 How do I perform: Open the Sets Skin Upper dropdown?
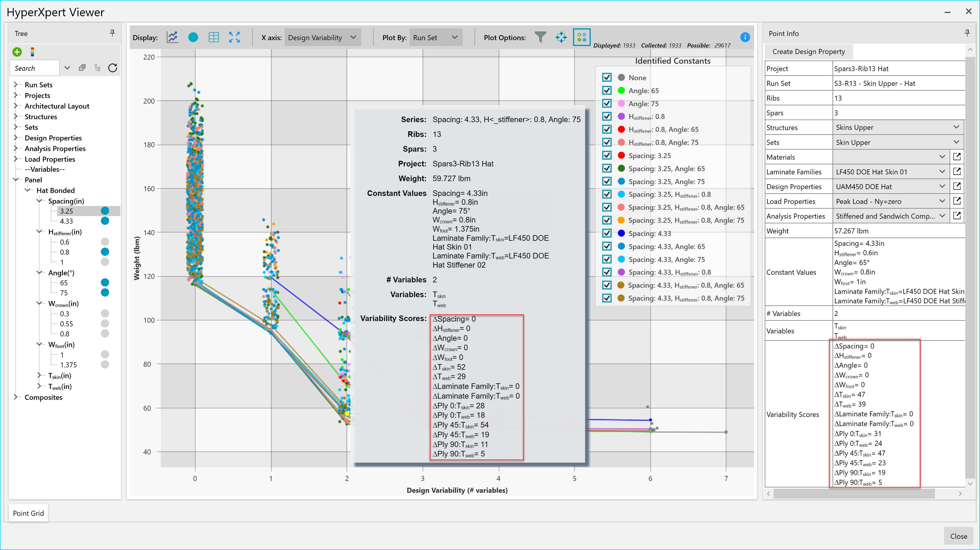coord(898,142)
